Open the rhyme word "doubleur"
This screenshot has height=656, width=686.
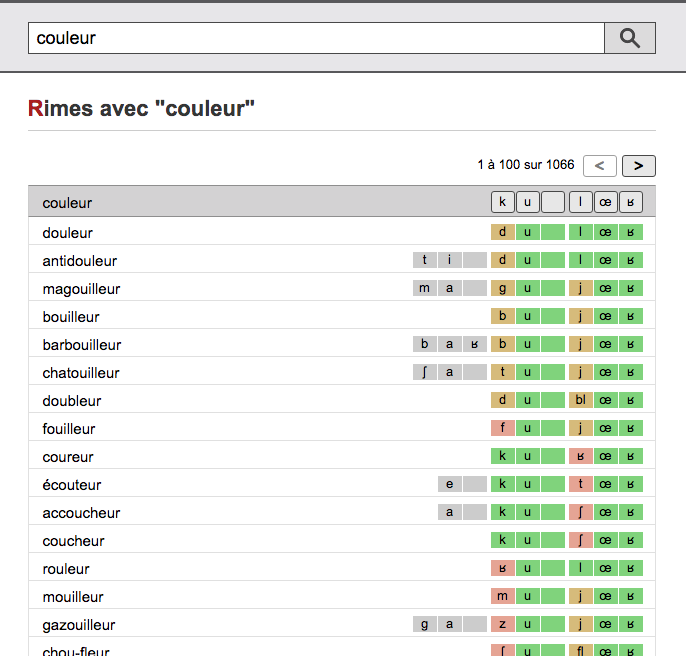click(72, 401)
